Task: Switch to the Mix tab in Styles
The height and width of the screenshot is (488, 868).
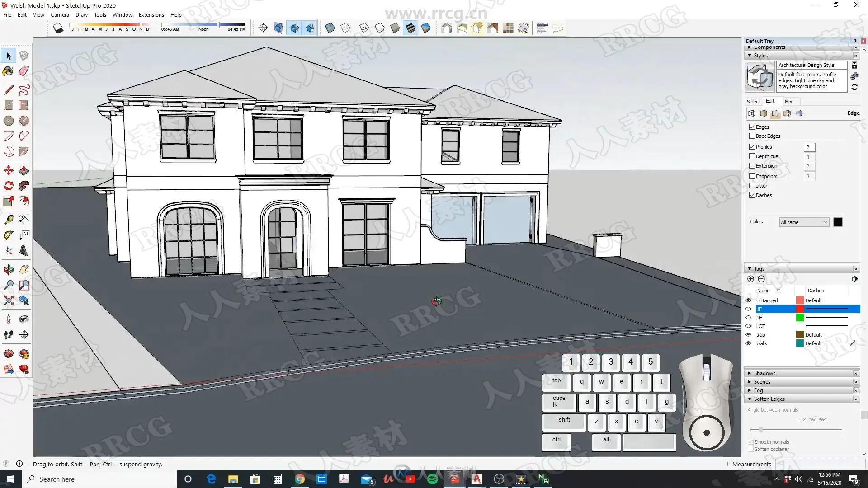Action: (788, 102)
